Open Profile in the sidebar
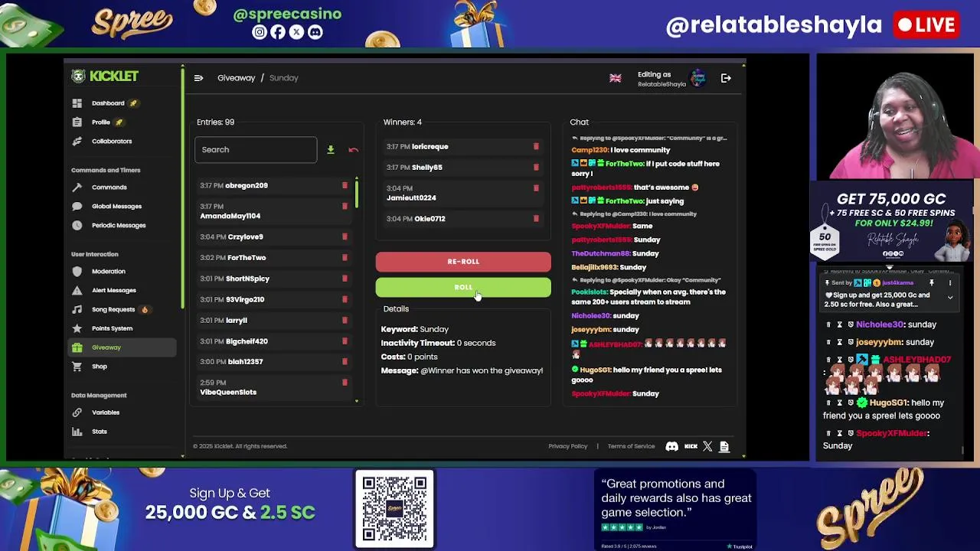 point(101,122)
